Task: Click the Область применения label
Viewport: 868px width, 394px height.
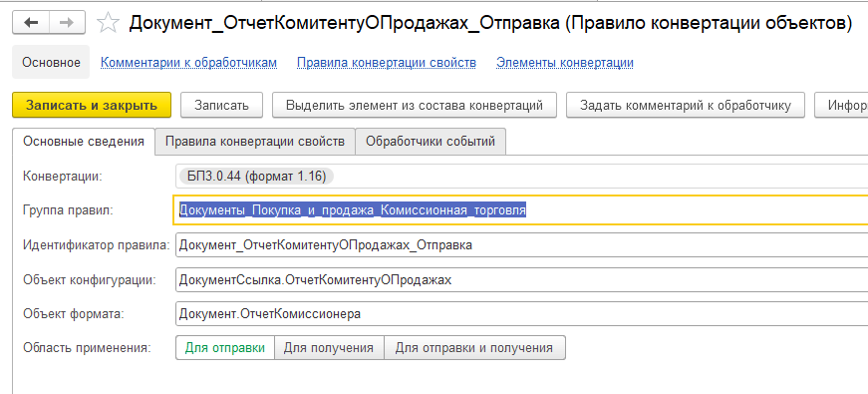Action: pos(87,348)
